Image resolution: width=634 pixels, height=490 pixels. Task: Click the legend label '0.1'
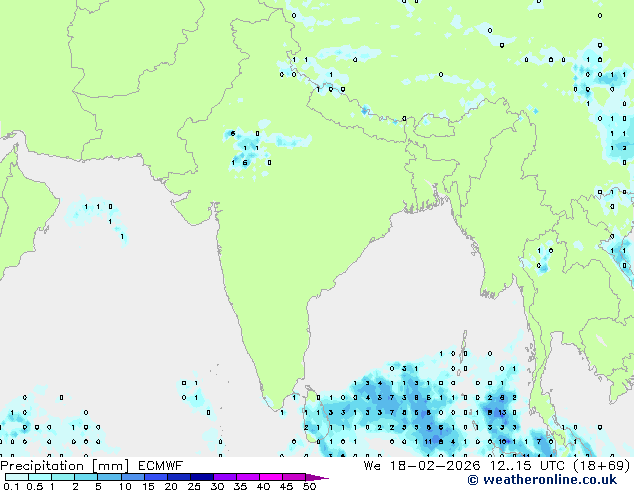(11, 486)
